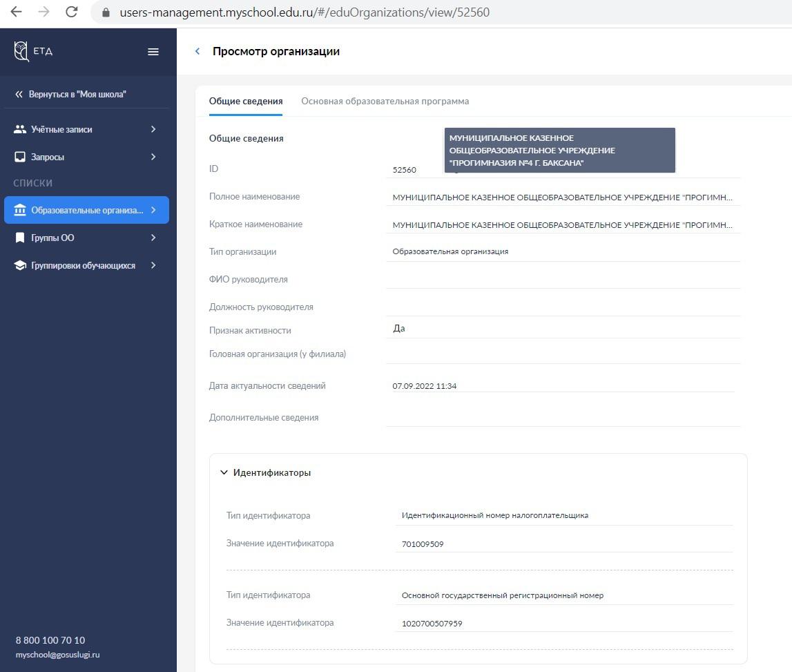792x672 pixels.
Task: Click the double-chevron return icon
Action: pos(19,94)
